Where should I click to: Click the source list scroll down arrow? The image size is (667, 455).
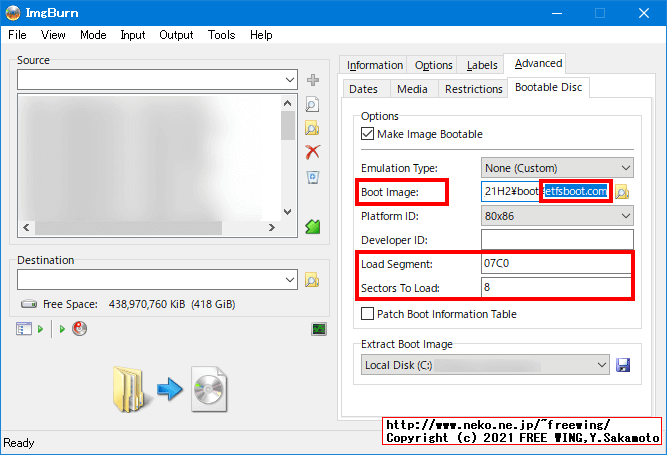tap(288, 212)
